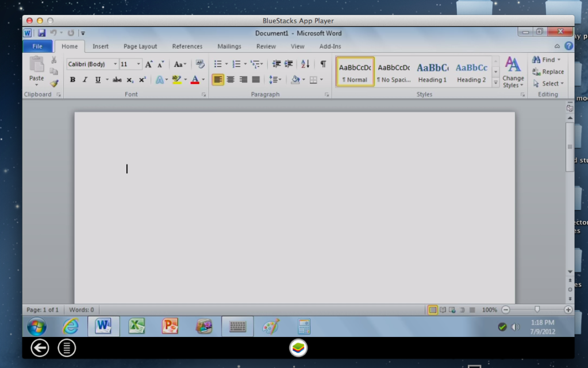Toggle show paragraph marks
Screen dimensions: 588x368
pos(323,64)
